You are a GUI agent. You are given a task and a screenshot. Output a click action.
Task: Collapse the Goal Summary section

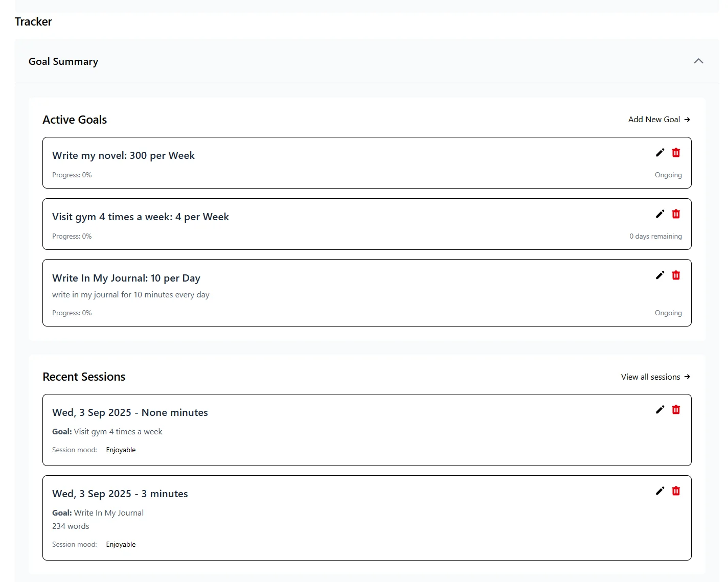(x=698, y=61)
